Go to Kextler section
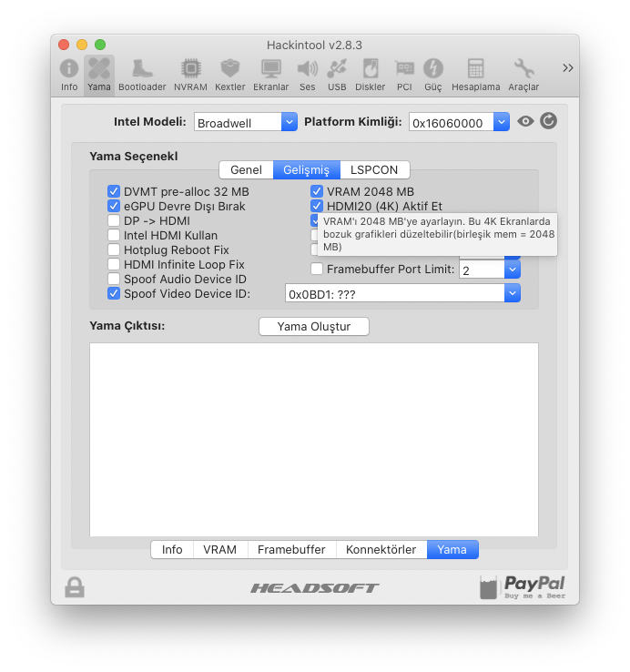Image resolution: width=630 pixels, height=672 pixels. 230,74
